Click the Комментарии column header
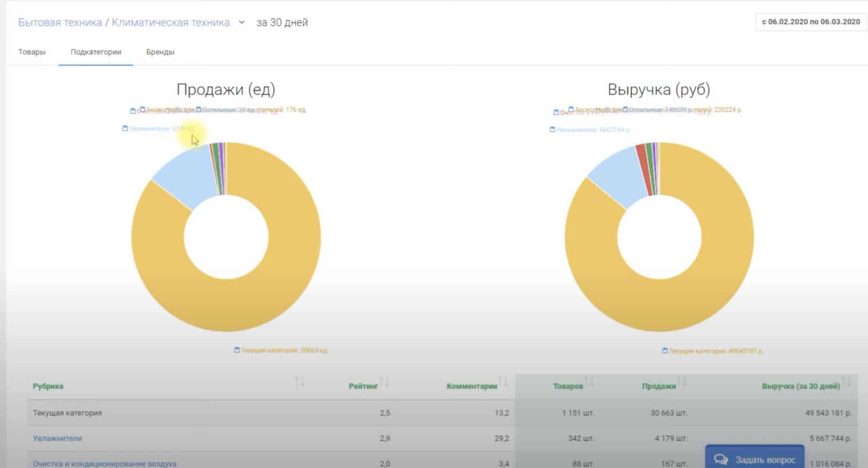Image resolution: width=868 pixels, height=468 pixels. click(472, 386)
